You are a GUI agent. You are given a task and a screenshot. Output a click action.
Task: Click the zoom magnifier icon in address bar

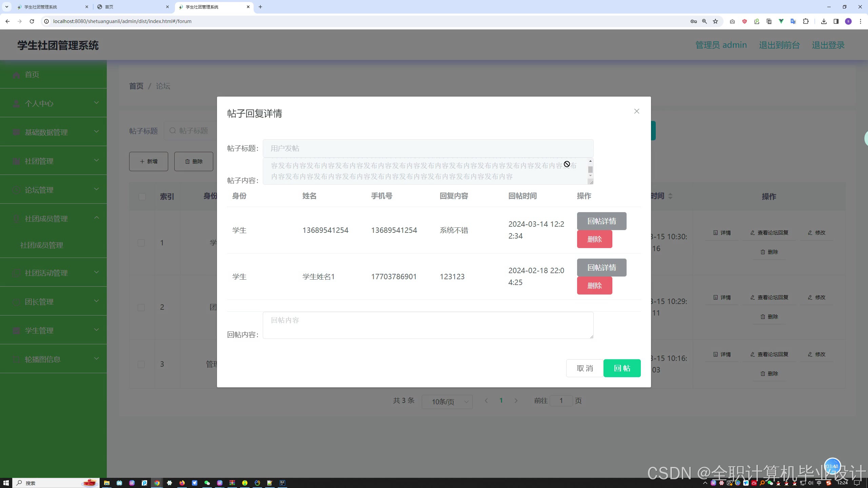(704, 21)
